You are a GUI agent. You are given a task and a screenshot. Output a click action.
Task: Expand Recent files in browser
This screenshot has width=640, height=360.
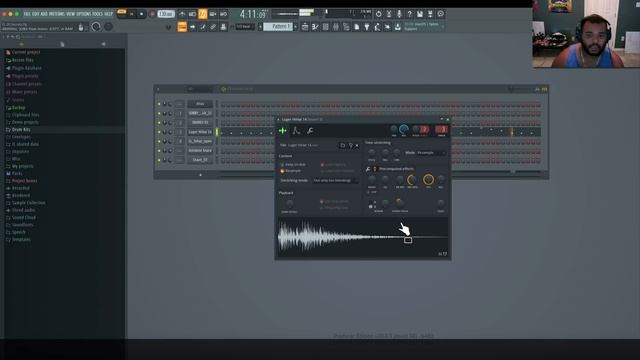click(22, 60)
